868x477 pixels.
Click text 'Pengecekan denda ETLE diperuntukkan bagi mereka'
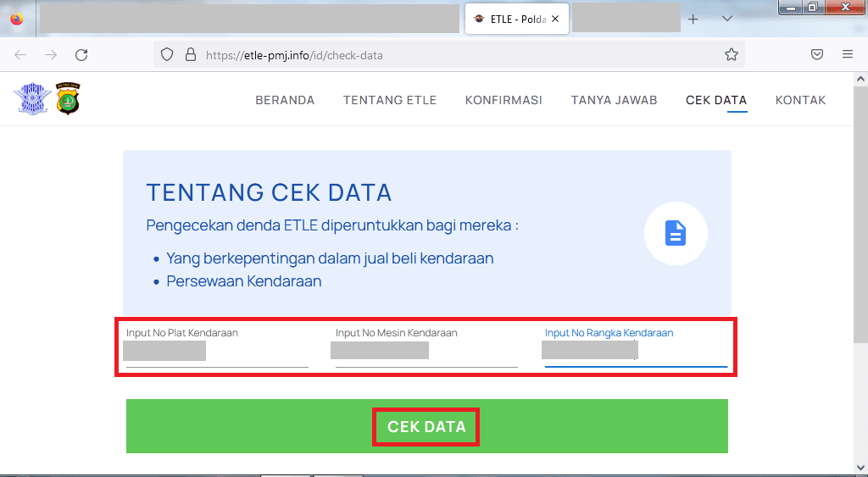click(329, 225)
